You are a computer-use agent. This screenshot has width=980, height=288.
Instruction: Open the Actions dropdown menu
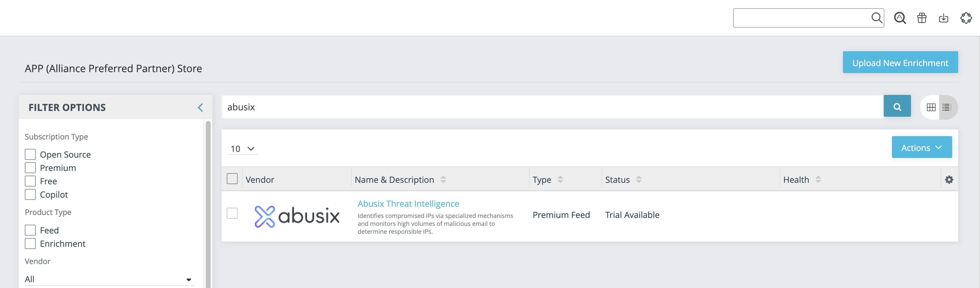pyautogui.click(x=921, y=147)
